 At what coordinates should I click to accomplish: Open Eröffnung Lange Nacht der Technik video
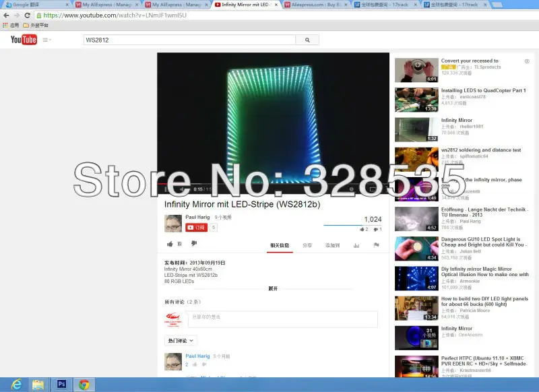pyautogui.click(x=484, y=212)
